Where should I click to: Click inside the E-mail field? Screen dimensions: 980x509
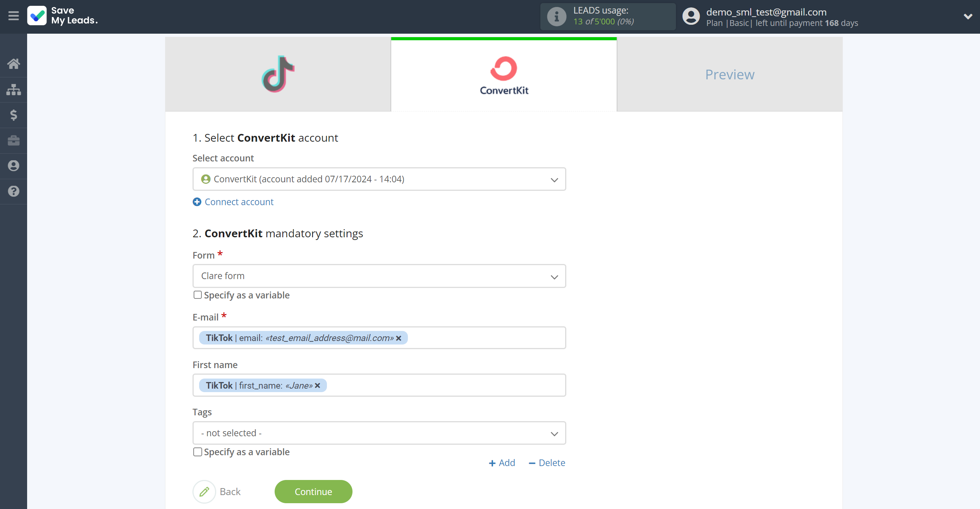click(379, 338)
